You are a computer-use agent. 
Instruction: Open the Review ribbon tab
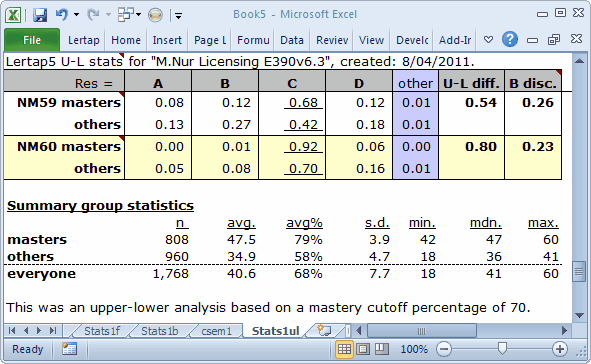pos(332,40)
